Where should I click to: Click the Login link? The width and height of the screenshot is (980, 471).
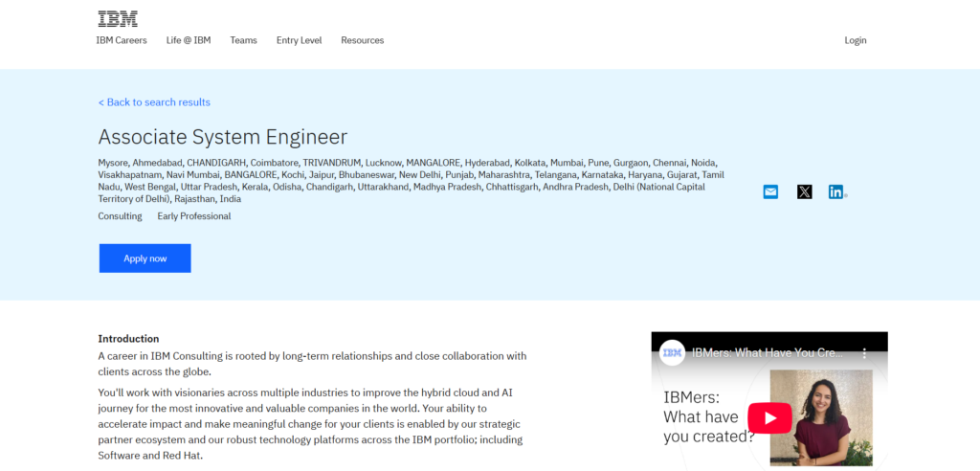[x=855, y=40]
